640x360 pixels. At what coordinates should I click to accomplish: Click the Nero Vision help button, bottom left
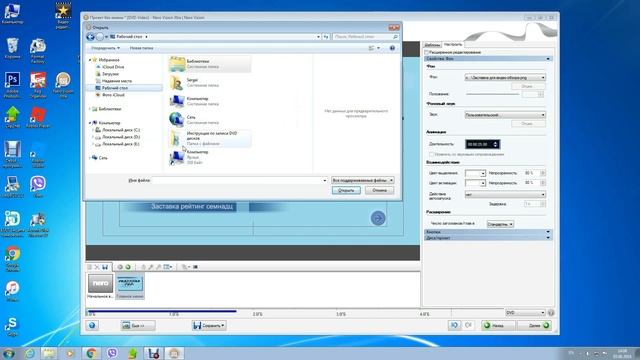(x=92, y=325)
